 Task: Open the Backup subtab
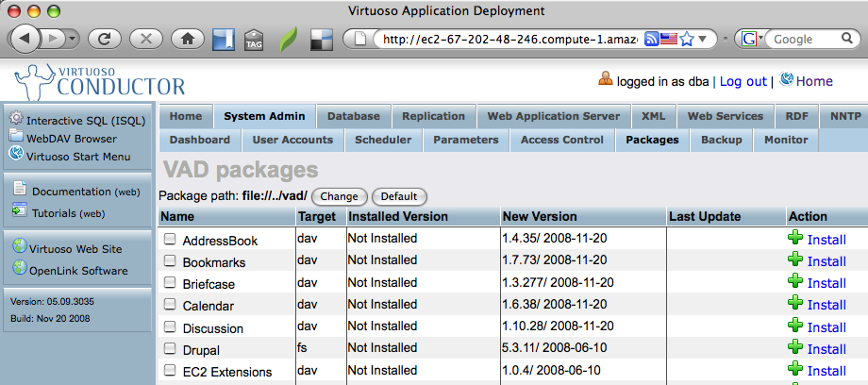coord(721,140)
